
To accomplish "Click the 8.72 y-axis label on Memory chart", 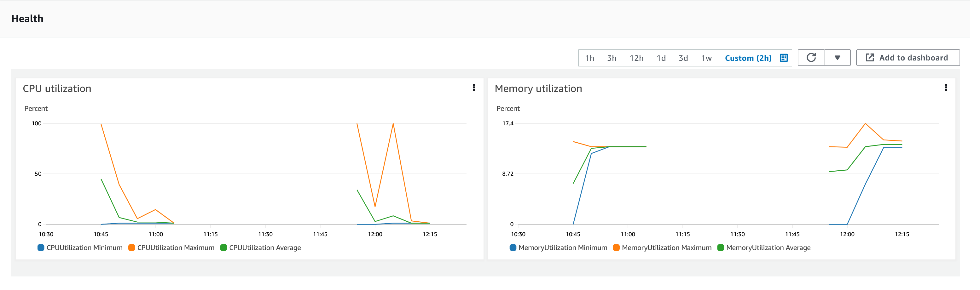I will [x=513, y=176].
